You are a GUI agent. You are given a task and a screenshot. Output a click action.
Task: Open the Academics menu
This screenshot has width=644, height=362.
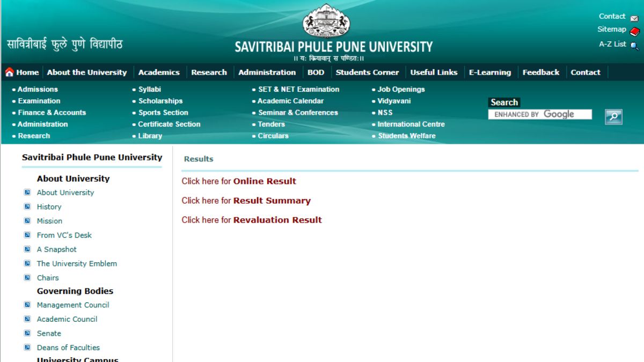click(159, 72)
